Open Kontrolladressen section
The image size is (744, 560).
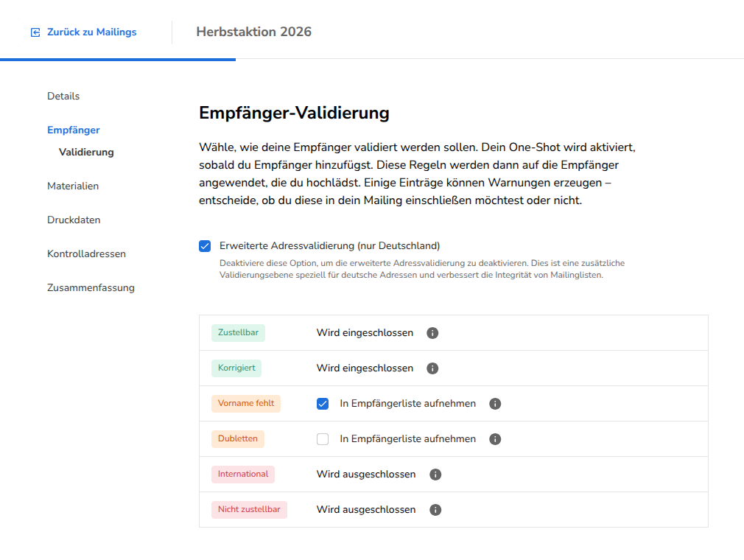[86, 254]
